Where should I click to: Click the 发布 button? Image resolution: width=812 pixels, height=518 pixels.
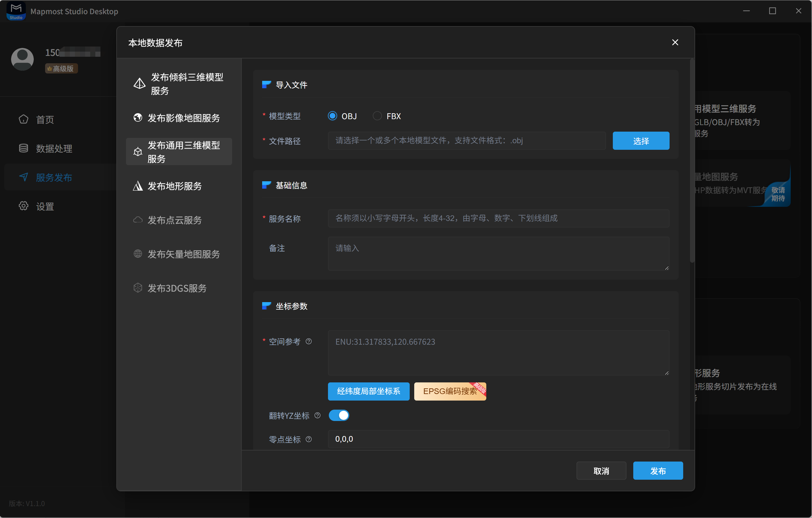coord(658,471)
